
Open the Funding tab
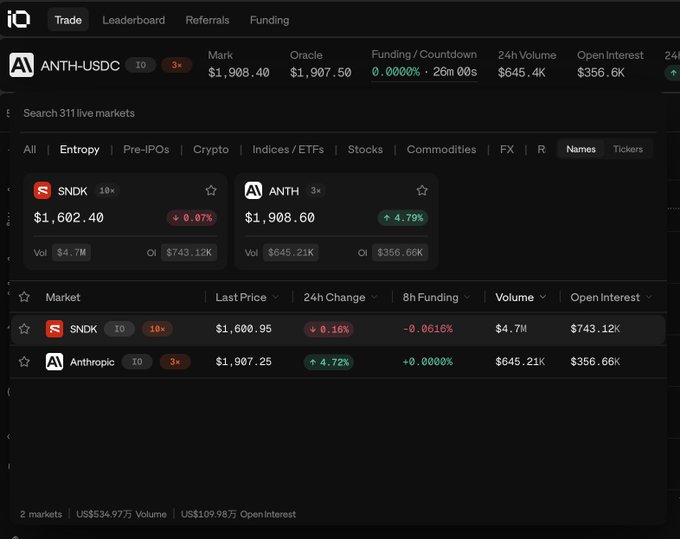(x=269, y=20)
